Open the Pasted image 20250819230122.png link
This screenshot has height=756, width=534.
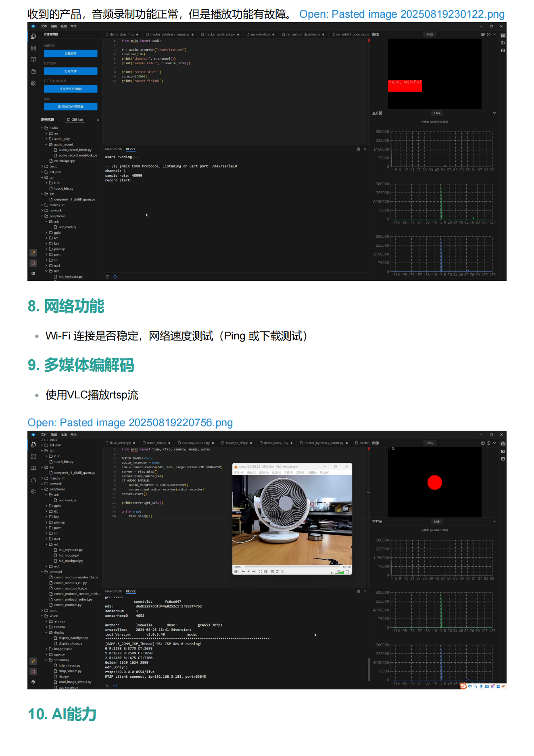pos(402,14)
